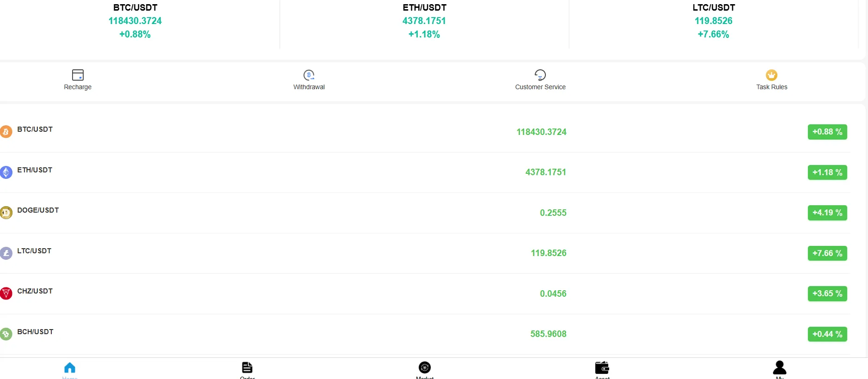Click the Litecoin coin logo

coord(6,253)
